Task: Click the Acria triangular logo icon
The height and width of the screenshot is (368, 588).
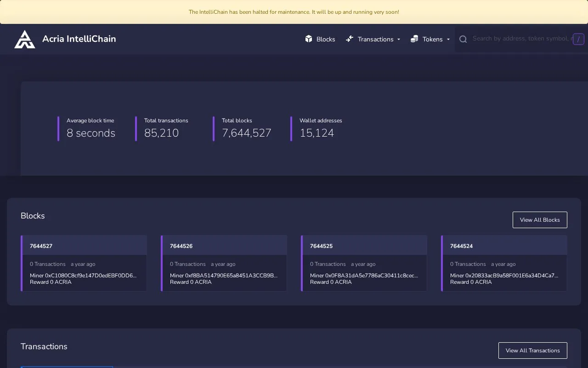Action: (x=25, y=39)
